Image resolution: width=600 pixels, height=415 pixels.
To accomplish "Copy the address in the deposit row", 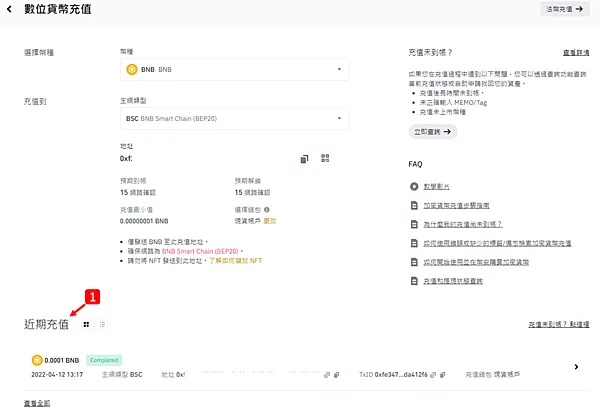I will (336, 375).
